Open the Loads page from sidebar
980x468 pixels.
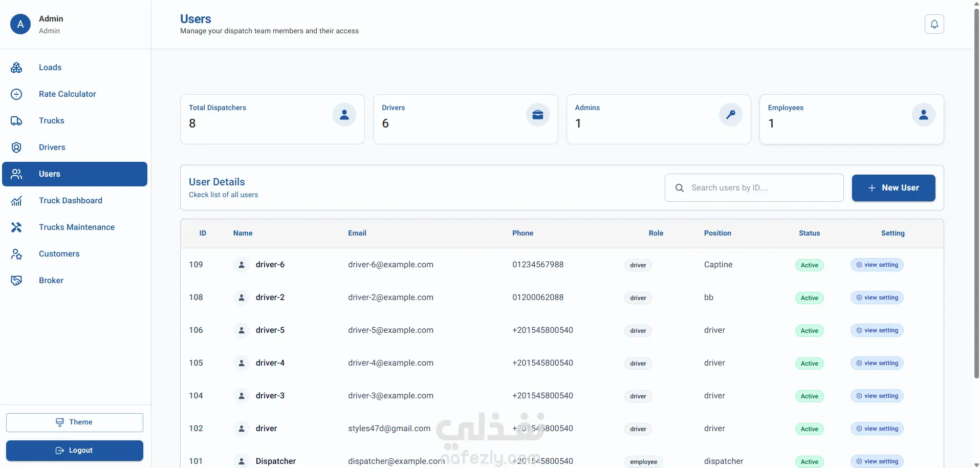tap(75, 68)
